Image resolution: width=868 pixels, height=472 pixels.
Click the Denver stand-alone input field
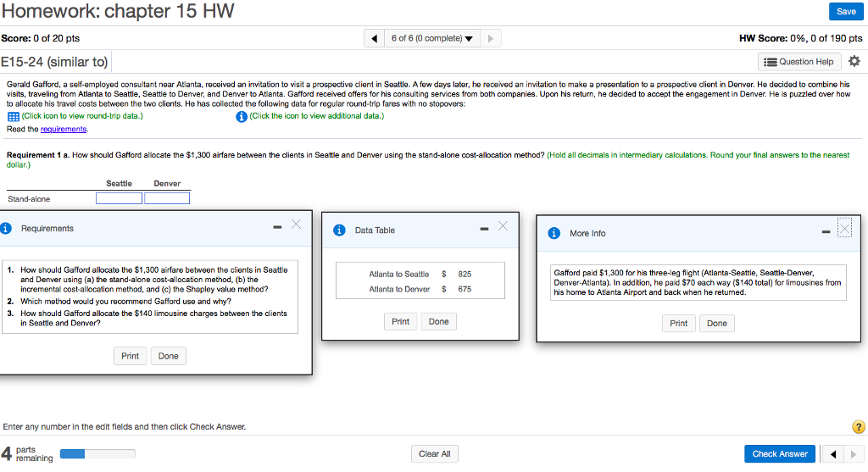(167, 198)
